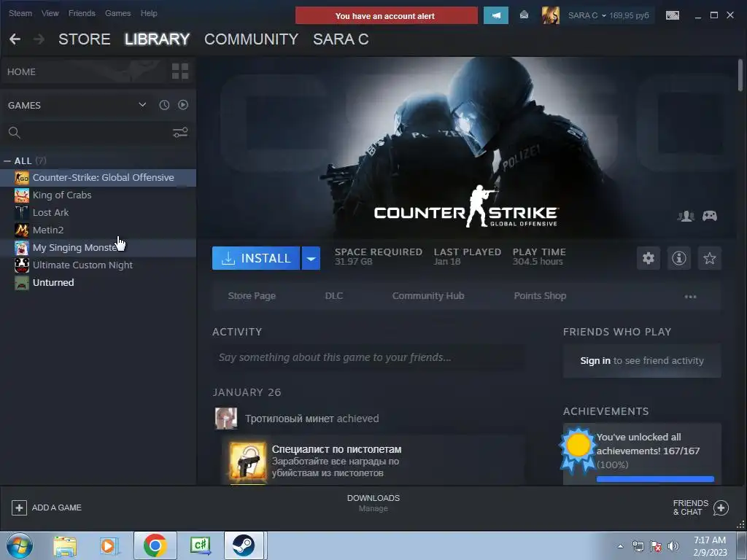Screen dimensions: 747x560
Task: Click Sign in for friend activity
Action: [595, 360]
